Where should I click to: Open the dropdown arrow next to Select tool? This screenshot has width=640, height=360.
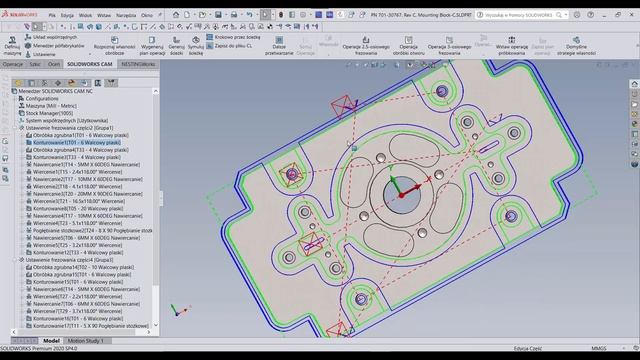[x=273, y=15]
